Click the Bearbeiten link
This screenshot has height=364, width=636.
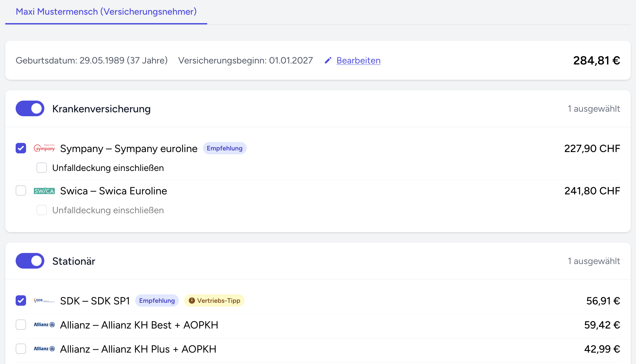click(358, 61)
